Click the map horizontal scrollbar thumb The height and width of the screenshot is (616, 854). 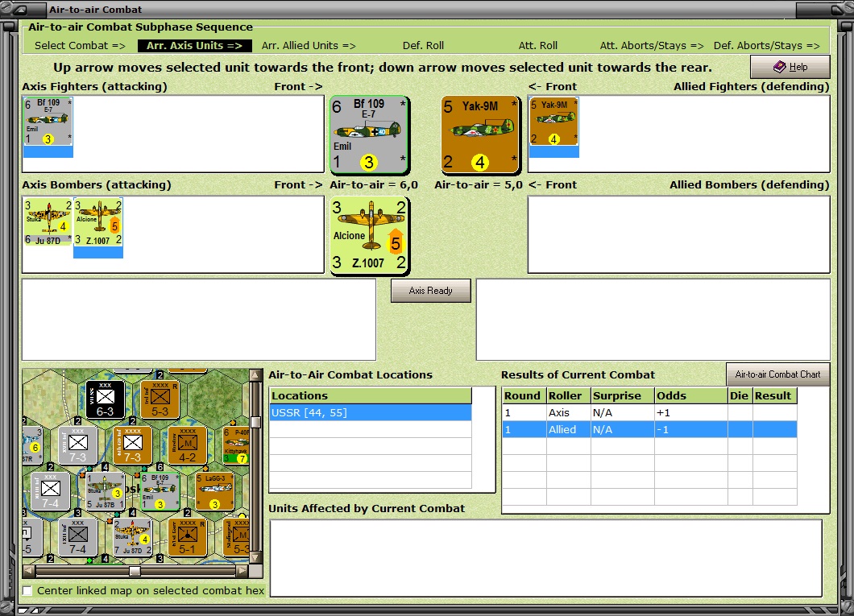pyautogui.click(x=135, y=571)
